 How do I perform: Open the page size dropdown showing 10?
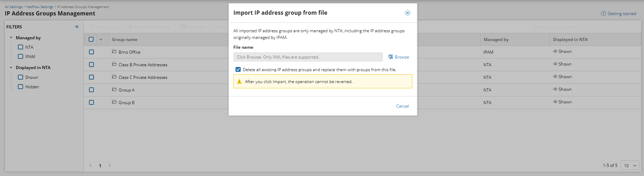tap(630, 165)
